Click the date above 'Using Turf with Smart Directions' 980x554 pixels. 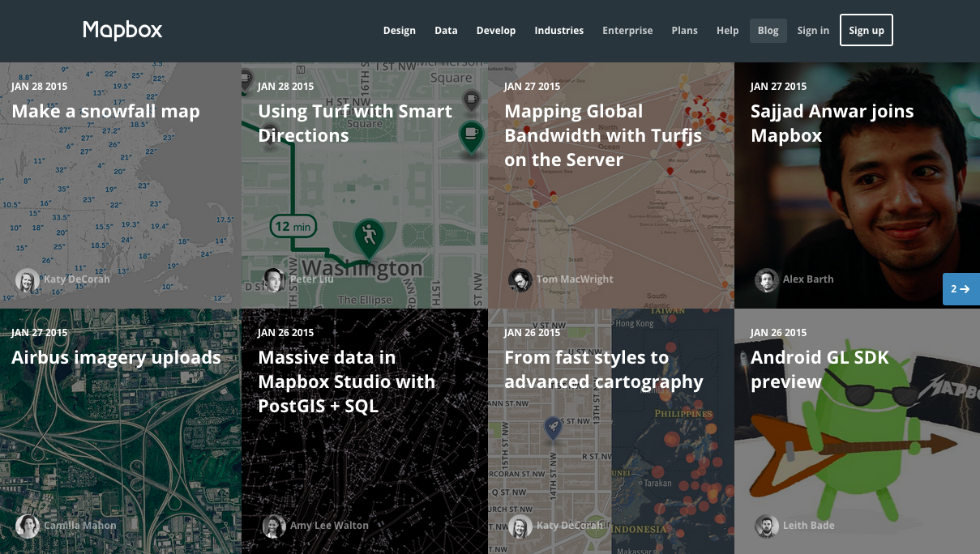(x=286, y=87)
